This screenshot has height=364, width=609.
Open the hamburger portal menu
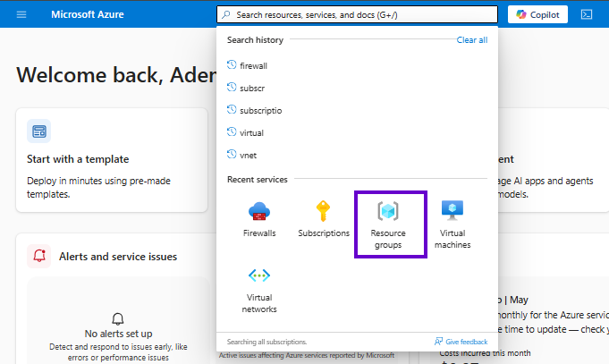pos(21,15)
